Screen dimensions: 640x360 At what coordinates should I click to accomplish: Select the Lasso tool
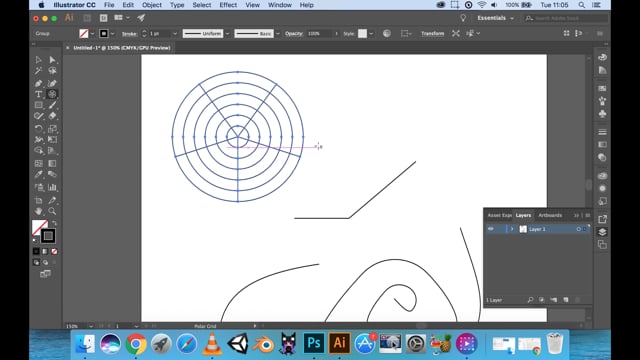[52, 71]
